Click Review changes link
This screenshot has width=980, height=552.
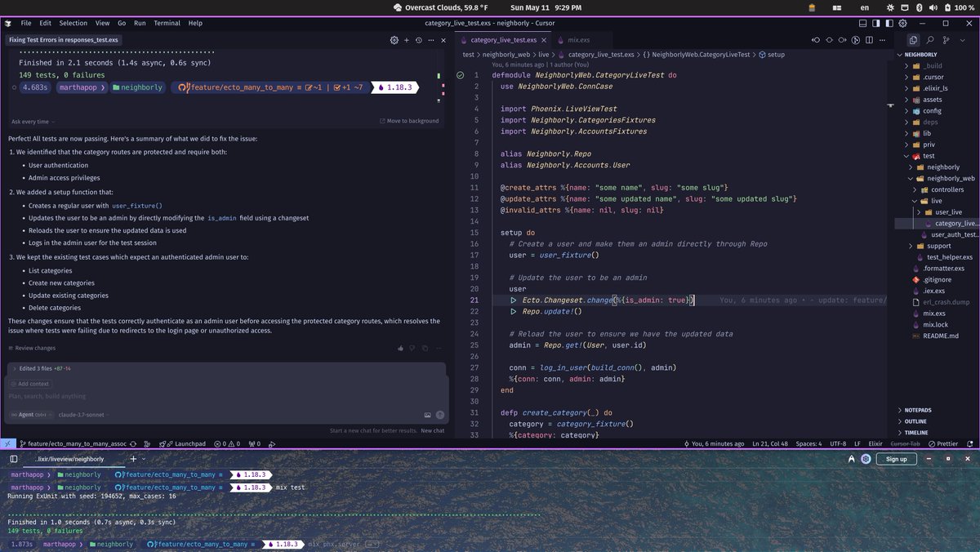[32, 348]
